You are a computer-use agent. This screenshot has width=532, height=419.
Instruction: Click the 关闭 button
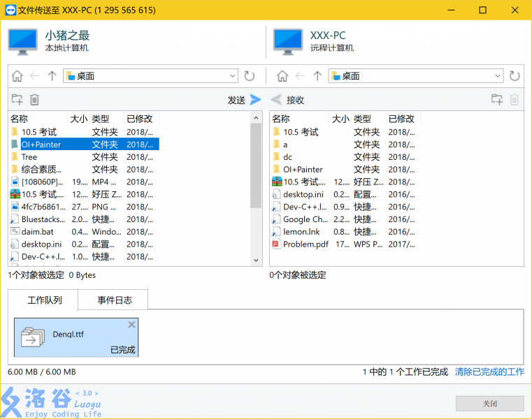[x=489, y=404]
